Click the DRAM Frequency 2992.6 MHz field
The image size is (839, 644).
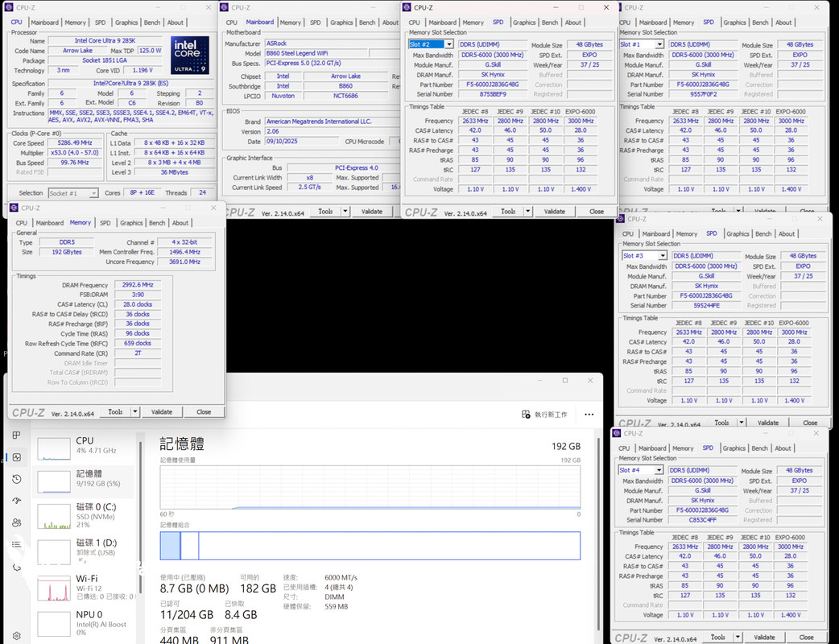(x=138, y=285)
